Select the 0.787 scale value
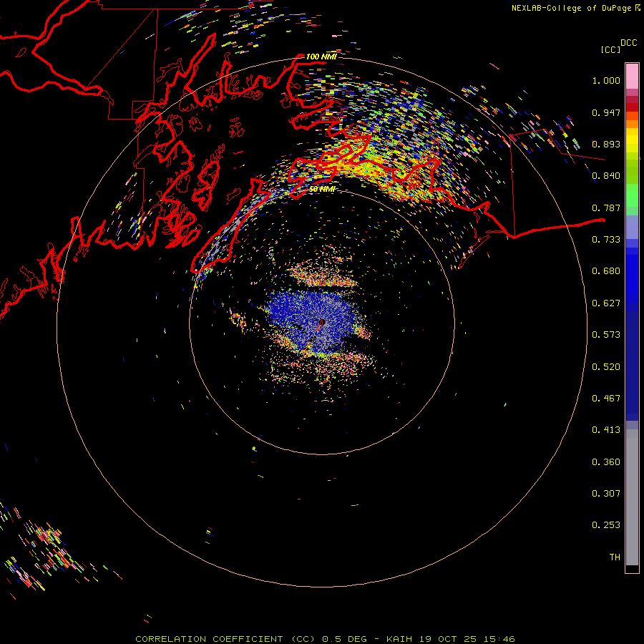 pos(606,208)
